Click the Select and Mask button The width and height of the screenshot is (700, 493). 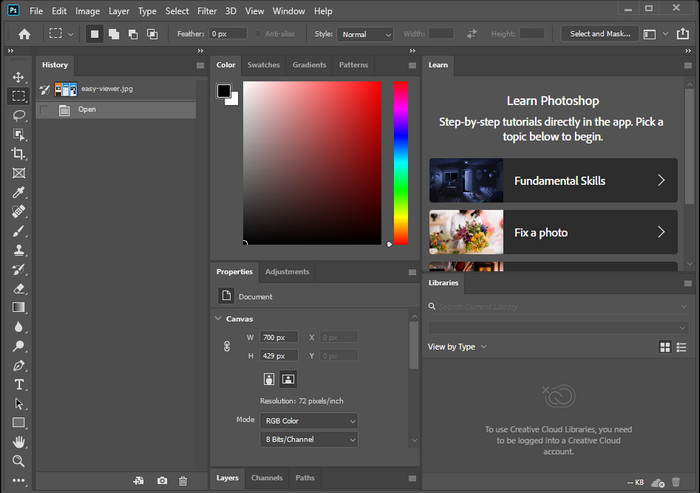[600, 34]
